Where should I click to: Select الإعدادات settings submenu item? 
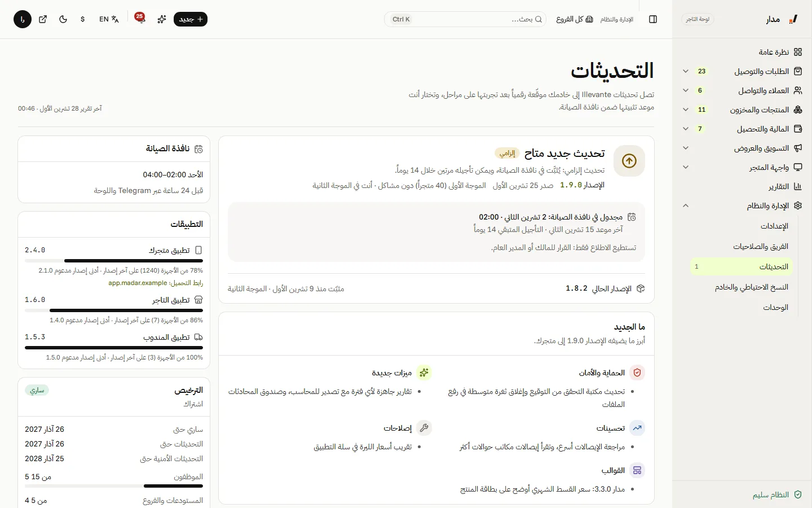click(742, 226)
